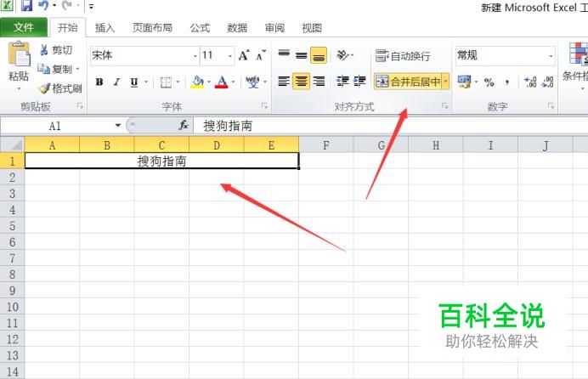Open the font group dialog launcher
Screen dimensions: 588x379
click(x=265, y=106)
